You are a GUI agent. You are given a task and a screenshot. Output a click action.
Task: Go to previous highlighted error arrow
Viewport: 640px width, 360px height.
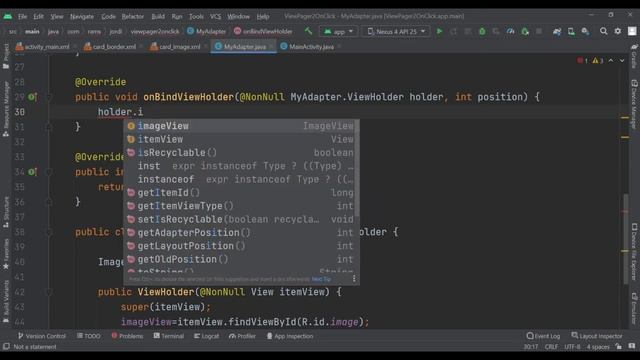(611, 60)
